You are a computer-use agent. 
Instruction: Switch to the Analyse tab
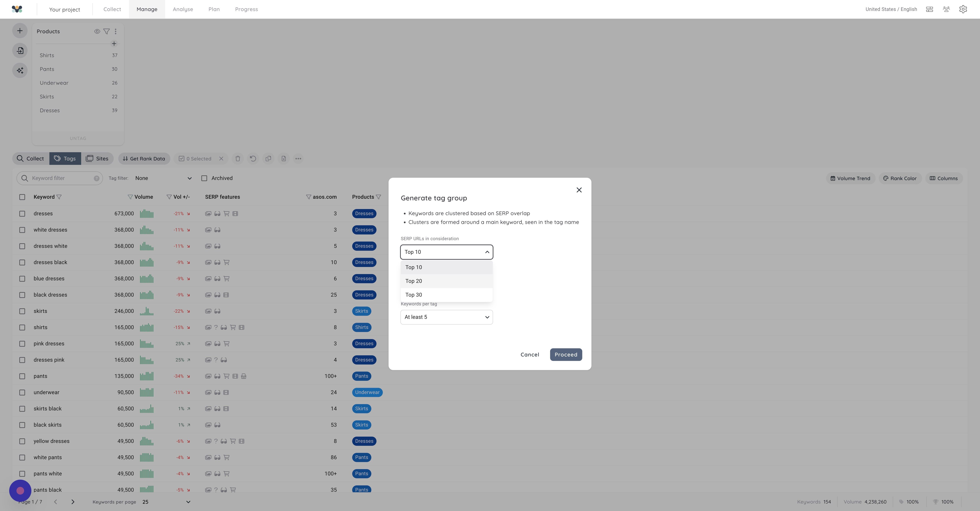point(183,9)
